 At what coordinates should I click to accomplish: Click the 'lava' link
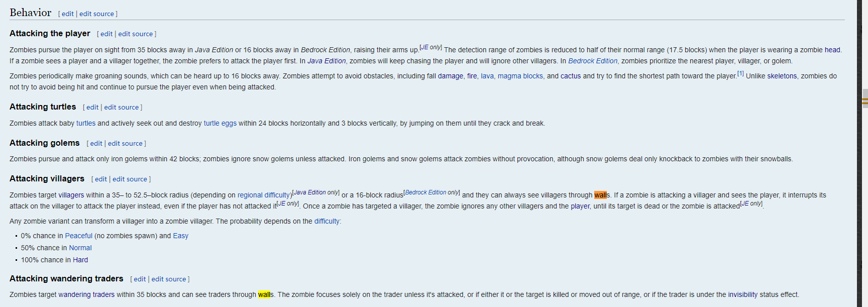point(487,76)
